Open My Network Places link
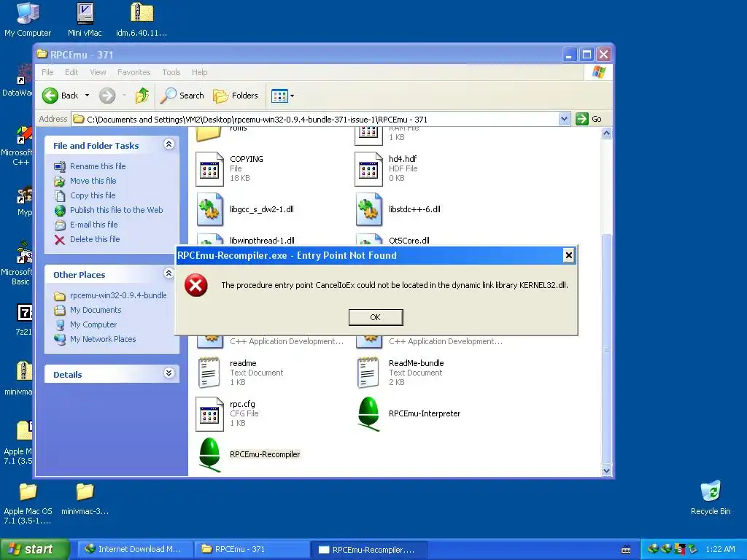 click(103, 339)
